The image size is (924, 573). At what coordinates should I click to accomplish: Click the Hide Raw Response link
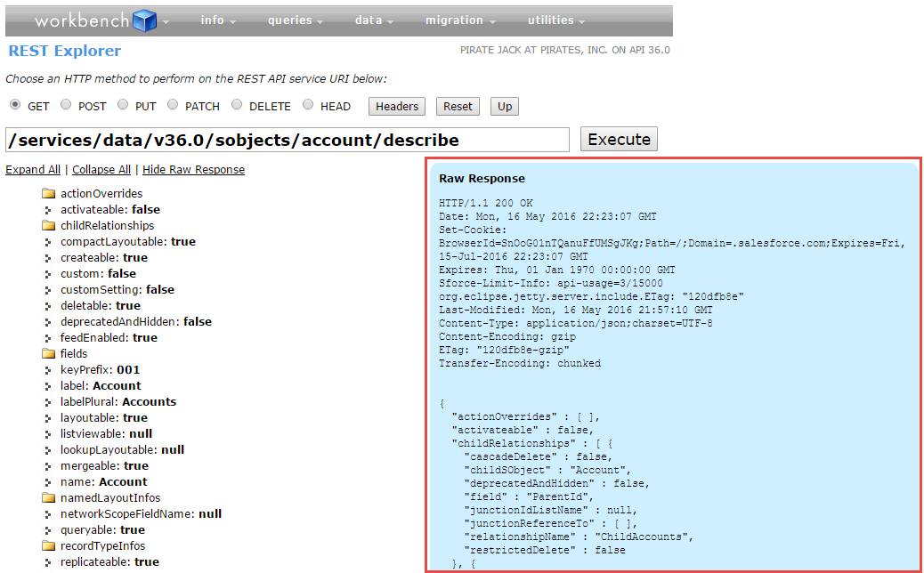pos(193,170)
